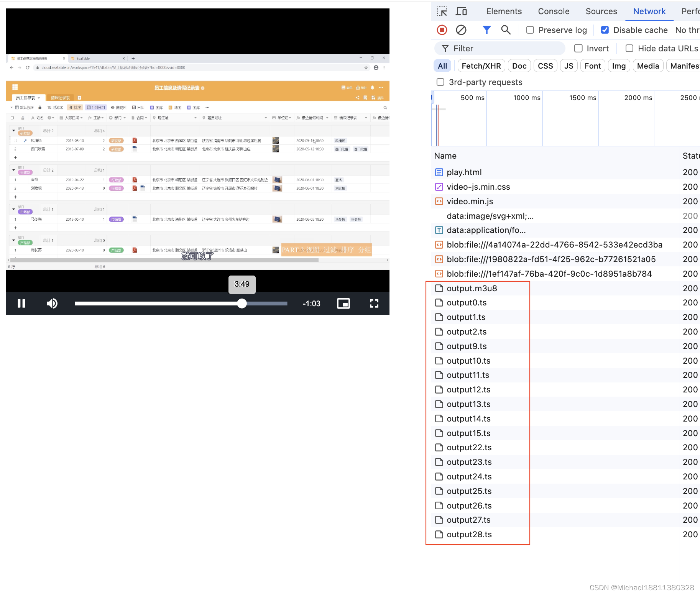Switch to the Elements tab
The height and width of the screenshot is (594, 700).
pos(504,11)
